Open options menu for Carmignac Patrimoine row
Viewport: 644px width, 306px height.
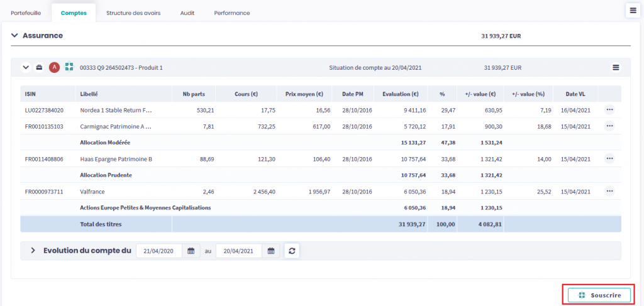click(609, 126)
